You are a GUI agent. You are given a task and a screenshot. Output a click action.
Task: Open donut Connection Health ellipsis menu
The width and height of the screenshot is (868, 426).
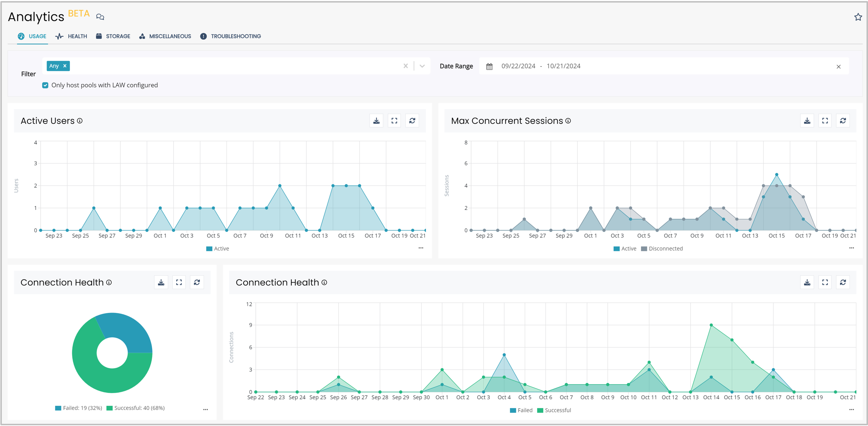205,409
